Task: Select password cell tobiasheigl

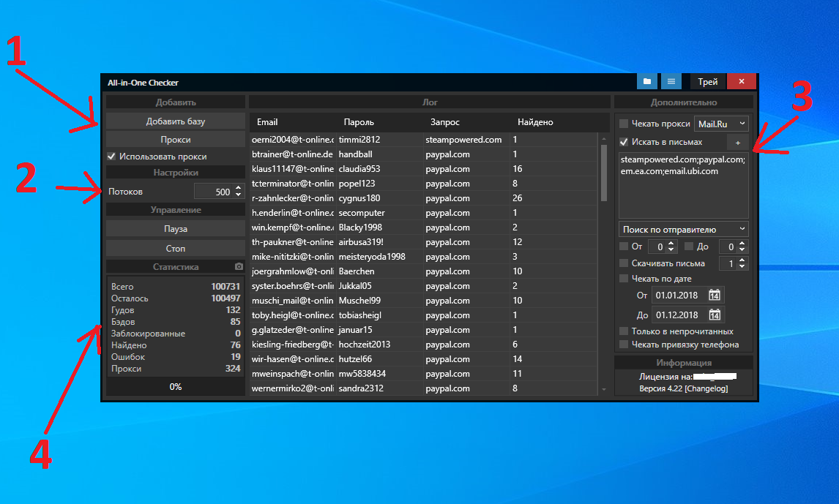Action: point(379,315)
